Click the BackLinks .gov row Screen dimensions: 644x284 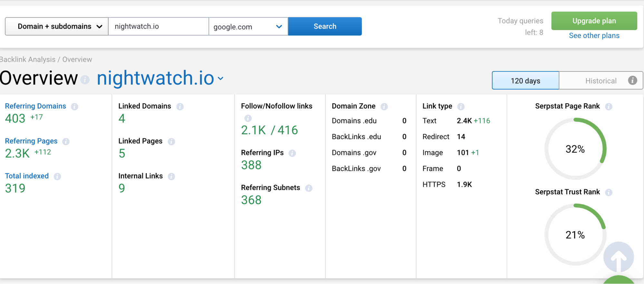click(369, 169)
